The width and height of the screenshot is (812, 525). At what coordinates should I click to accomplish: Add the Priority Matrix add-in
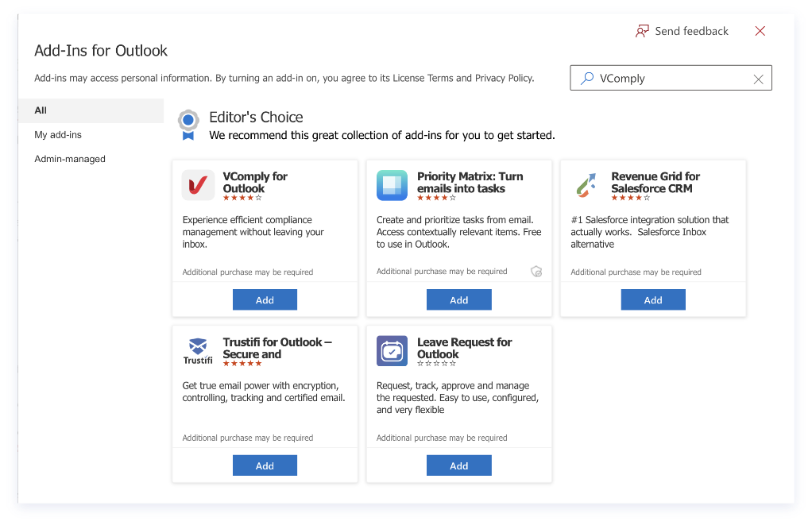coord(458,299)
